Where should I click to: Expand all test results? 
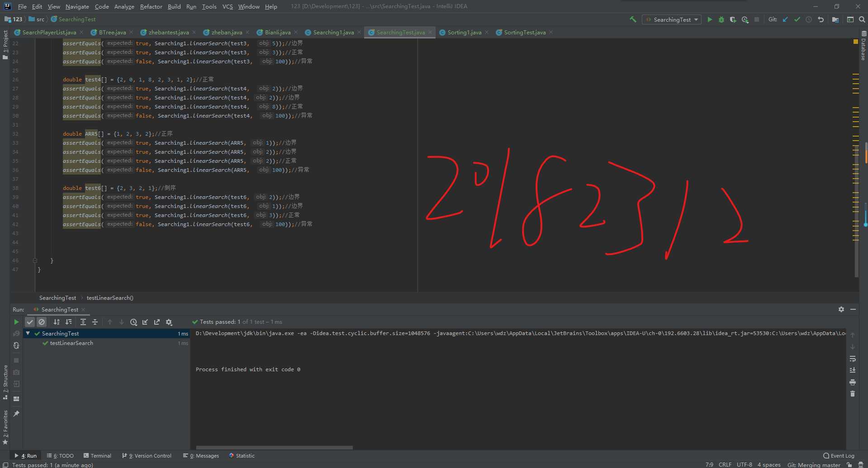click(83, 322)
